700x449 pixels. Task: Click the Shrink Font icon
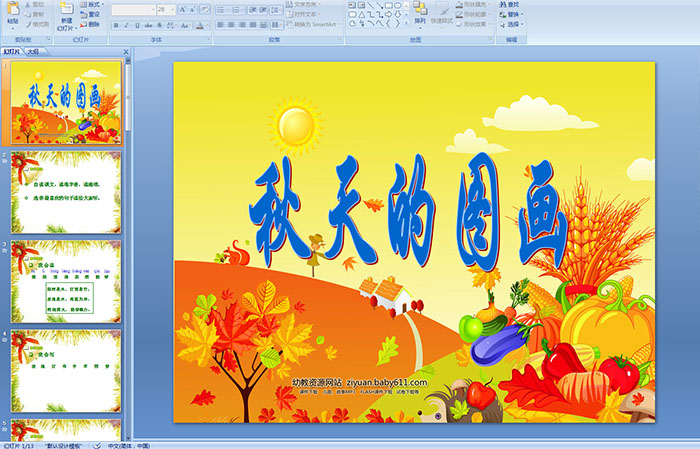[193, 9]
